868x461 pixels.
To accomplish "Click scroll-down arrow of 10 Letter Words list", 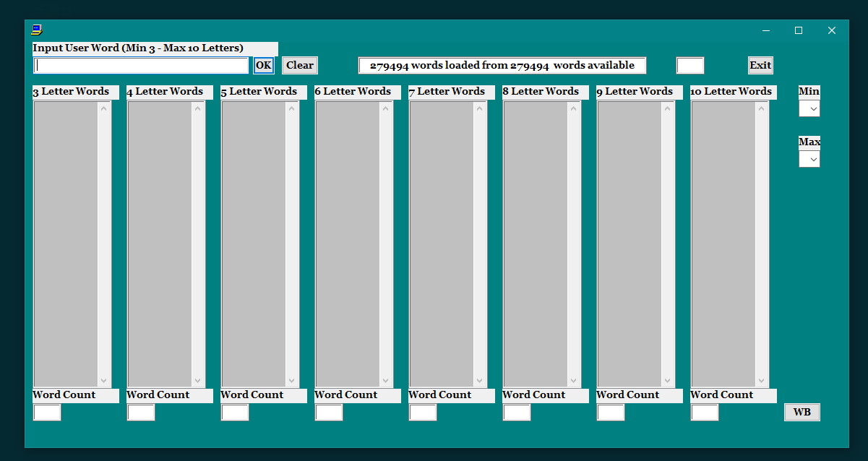I will [762, 381].
